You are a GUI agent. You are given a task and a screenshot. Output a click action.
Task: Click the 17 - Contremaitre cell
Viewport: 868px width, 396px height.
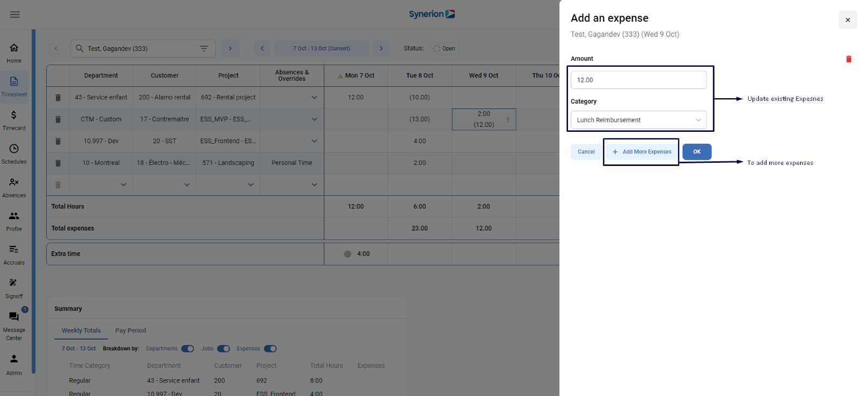click(x=164, y=119)
